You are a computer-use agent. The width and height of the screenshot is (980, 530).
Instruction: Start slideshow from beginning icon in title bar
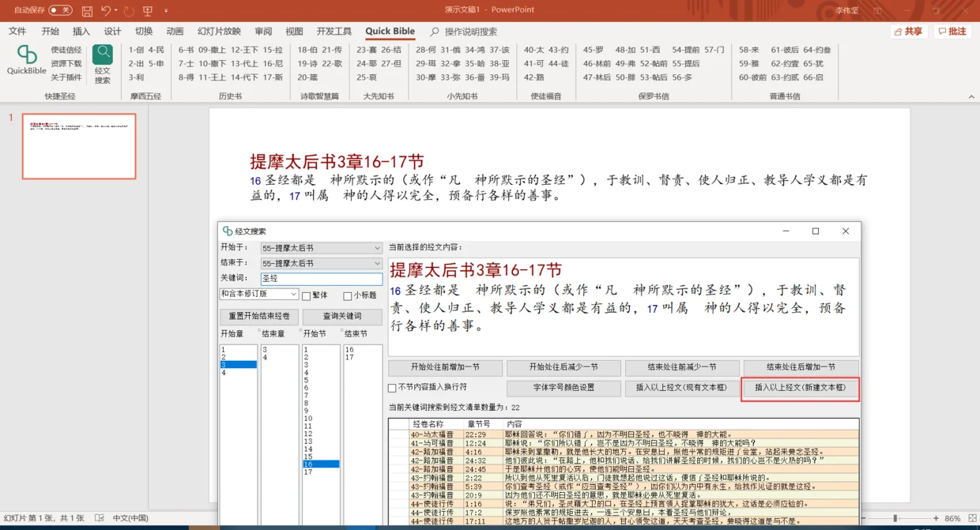pyautogui.click(x=148, y=10)
